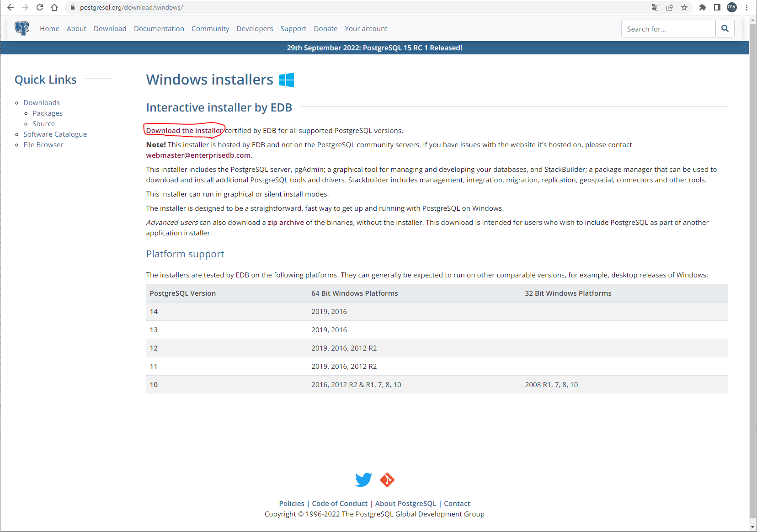This screenshot has height=532, width=757.
Task: Click the lock icon in address bar
Action: [x=72, y=7]
